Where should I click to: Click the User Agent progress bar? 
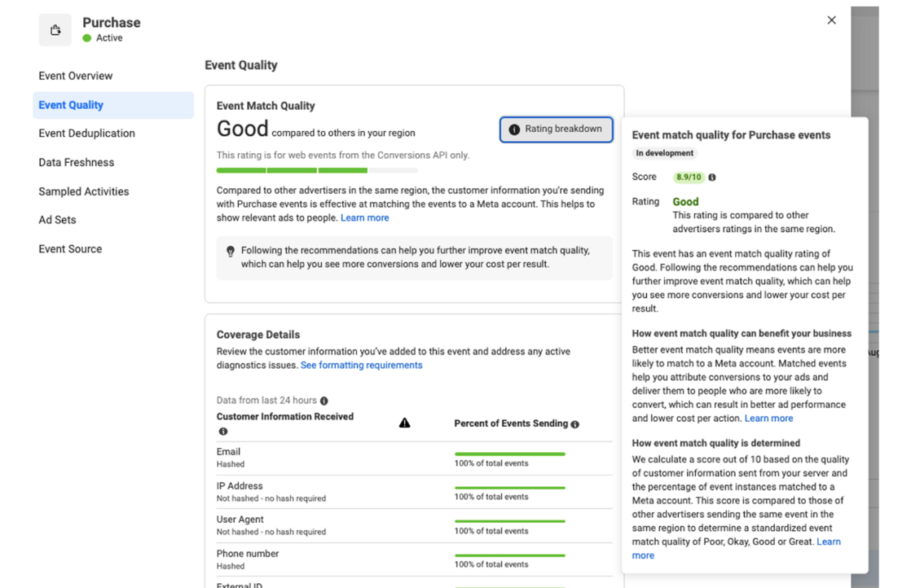(x=509, y=521)
